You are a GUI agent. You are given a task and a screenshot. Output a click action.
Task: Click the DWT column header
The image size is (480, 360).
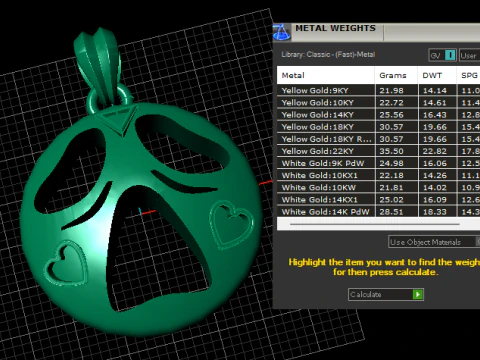point(437,75)
